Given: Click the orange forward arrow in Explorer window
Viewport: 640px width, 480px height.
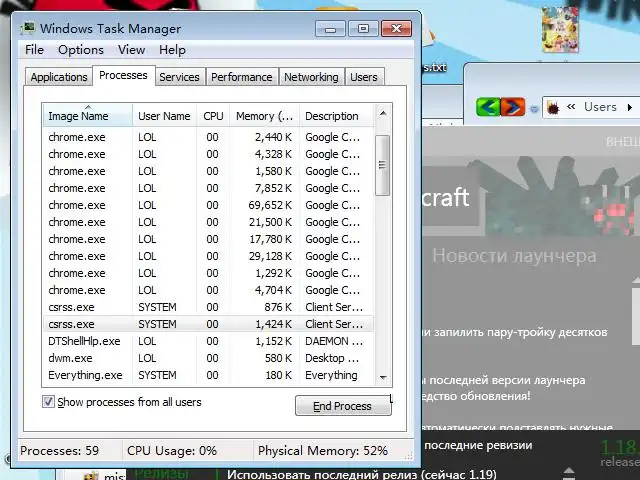Looking at the screenshot, I should pos(513,107).
